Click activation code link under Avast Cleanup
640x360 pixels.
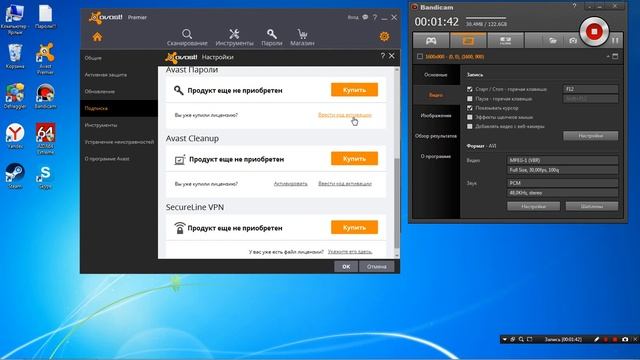point(345,184)
